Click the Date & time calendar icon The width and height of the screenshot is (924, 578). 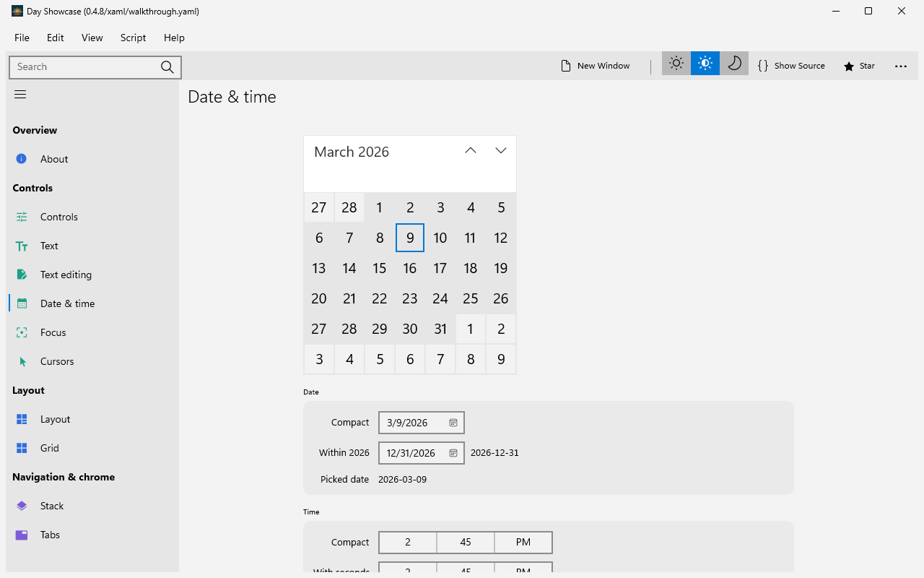pos(22,303)
